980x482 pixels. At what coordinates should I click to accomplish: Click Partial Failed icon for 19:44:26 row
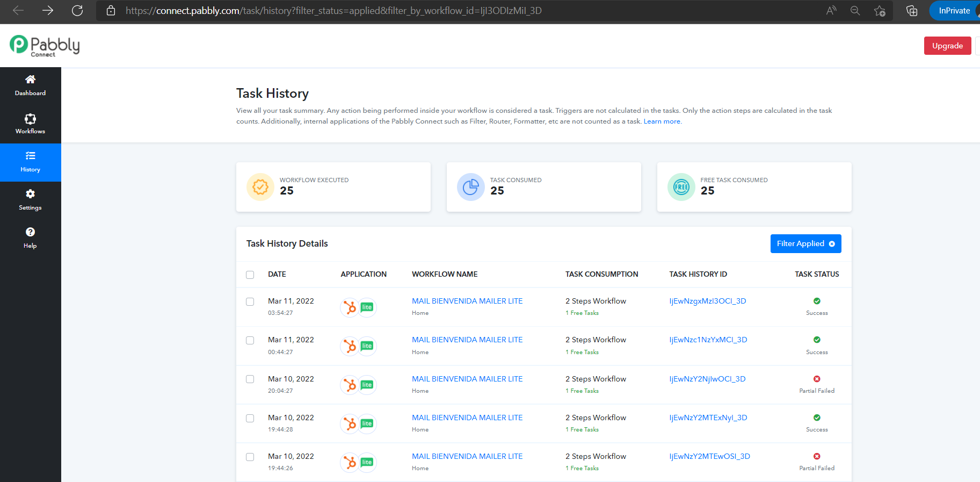pyautogui.click(x=817, y=456)
